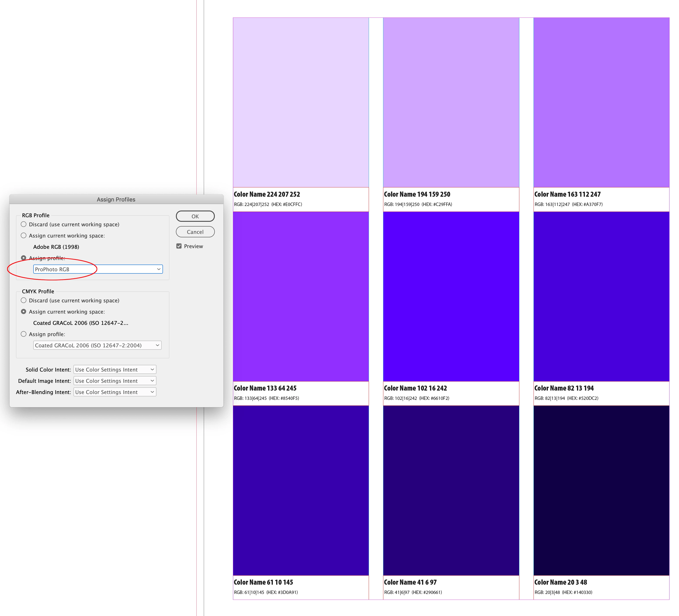Click the darkest swatch 20 3 48
679x616 pixels.
pyautogui.click(x=601, y=490)
